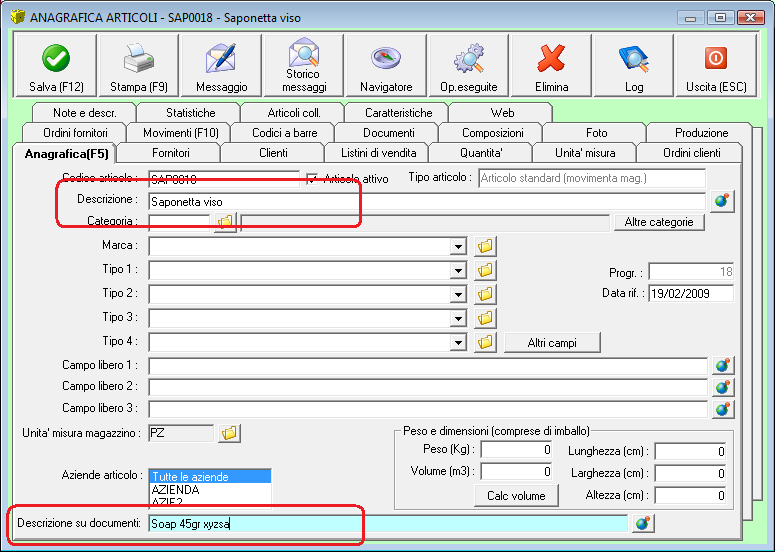775x552 pixels.
Task: Expand the Tipo 3 dropdown
Action: pos(459,318)
